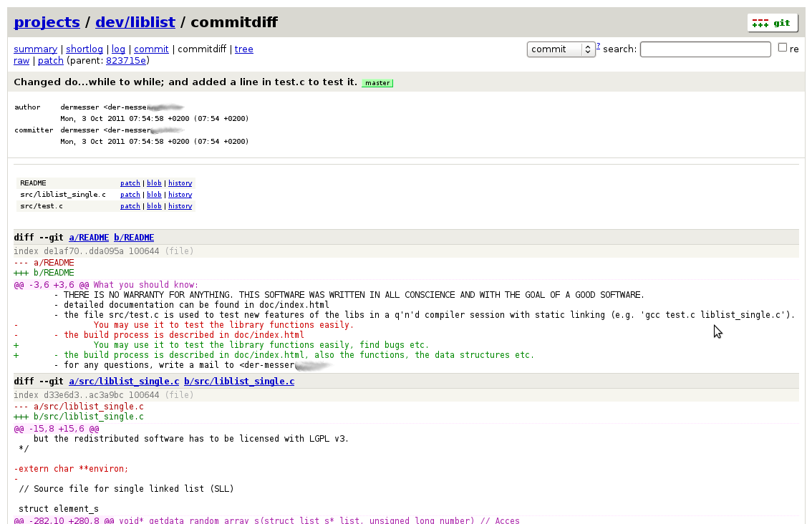Open dev/liblist project link
812x524 pixels.
135,22
